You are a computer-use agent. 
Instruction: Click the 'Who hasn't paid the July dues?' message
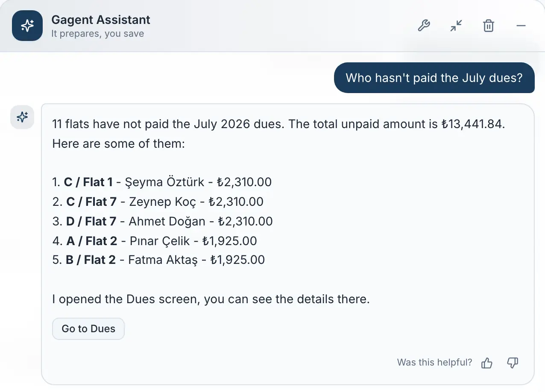point(434,78)
